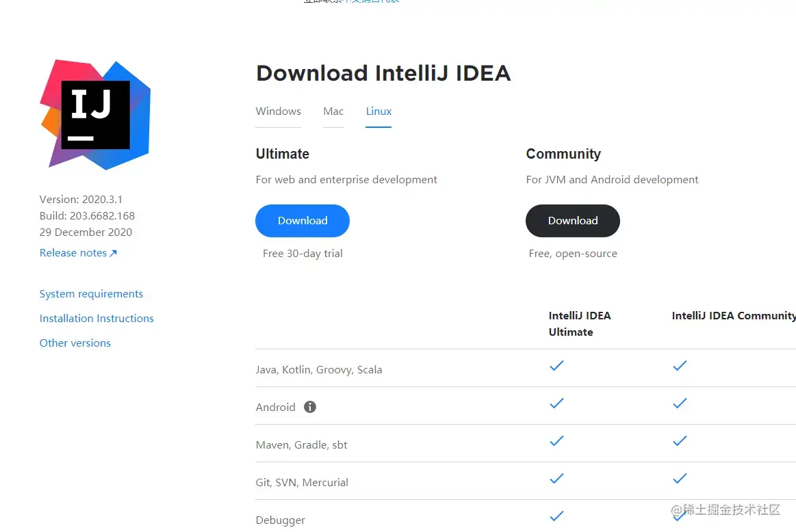Click 'Free 30-day trial' text
Image resolution: width=796 pixels, height=532 pixels.
pyautogui.click(x=303, y=254)
